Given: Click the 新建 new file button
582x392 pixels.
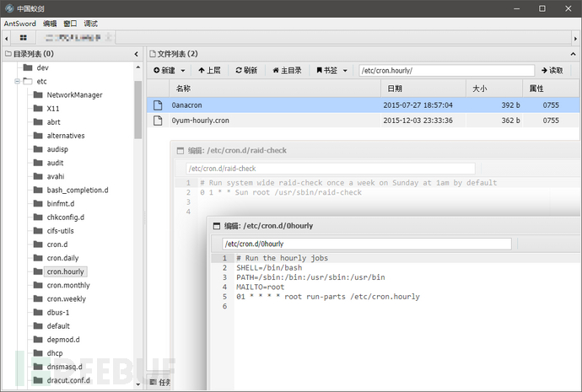Looking at the screenshot, I should click(170, 70).
